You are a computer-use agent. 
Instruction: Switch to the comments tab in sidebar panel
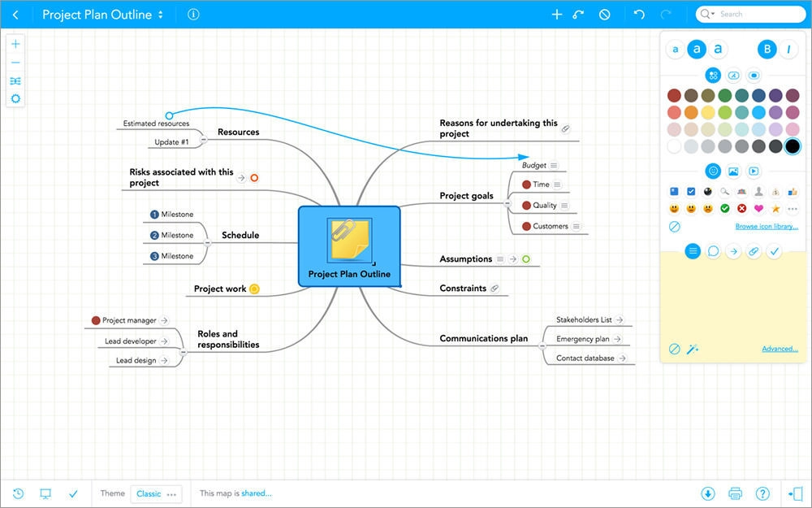point(713,251)
